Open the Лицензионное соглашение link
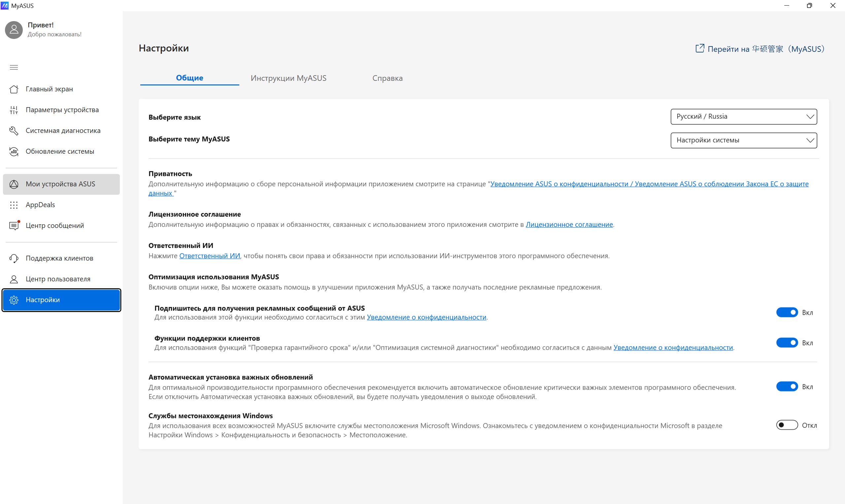The width and height of the screenshot is (845, 504). coord(569,225)
